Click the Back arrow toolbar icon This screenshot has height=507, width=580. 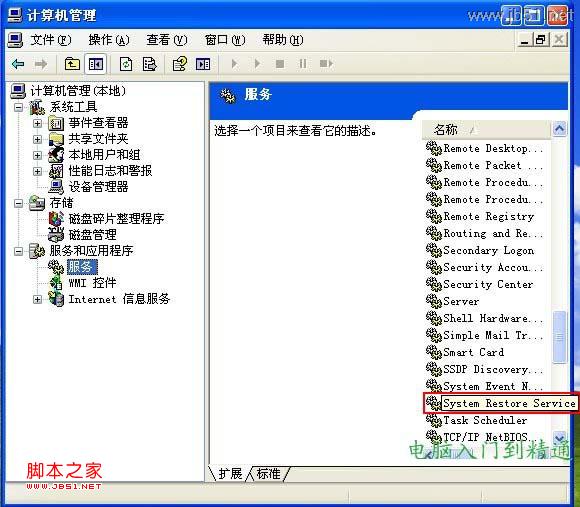[x=18, y=64]
